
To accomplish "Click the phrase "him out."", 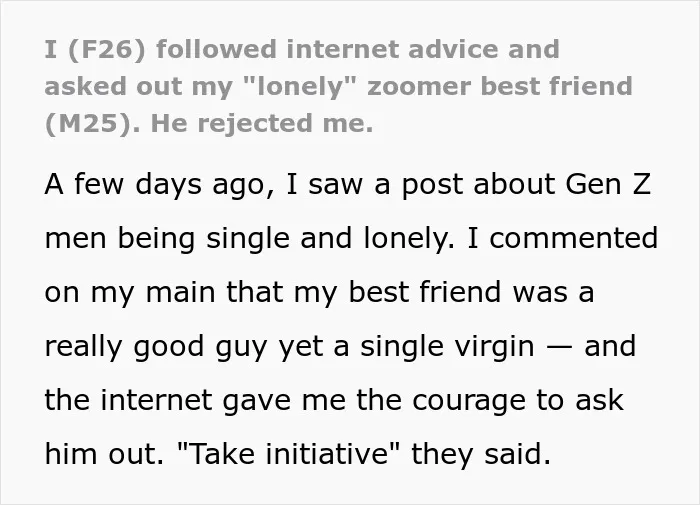I will pyautogui.click(x=104, y=454).
